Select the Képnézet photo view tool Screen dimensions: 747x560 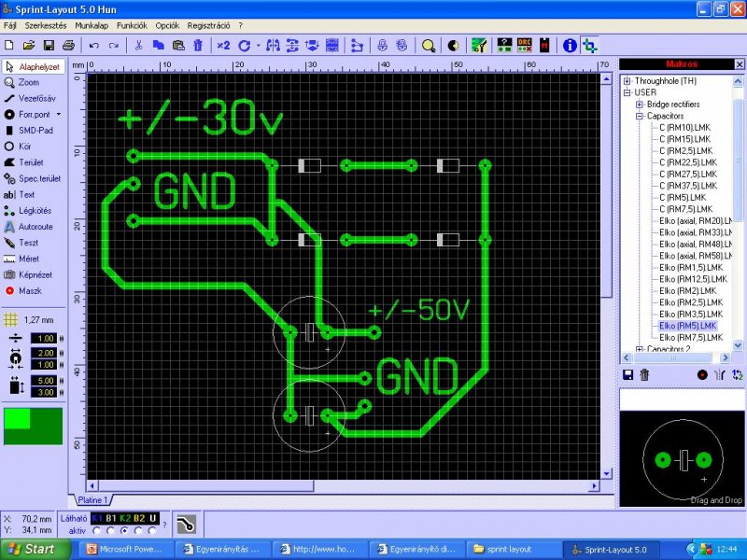(31, 274)
